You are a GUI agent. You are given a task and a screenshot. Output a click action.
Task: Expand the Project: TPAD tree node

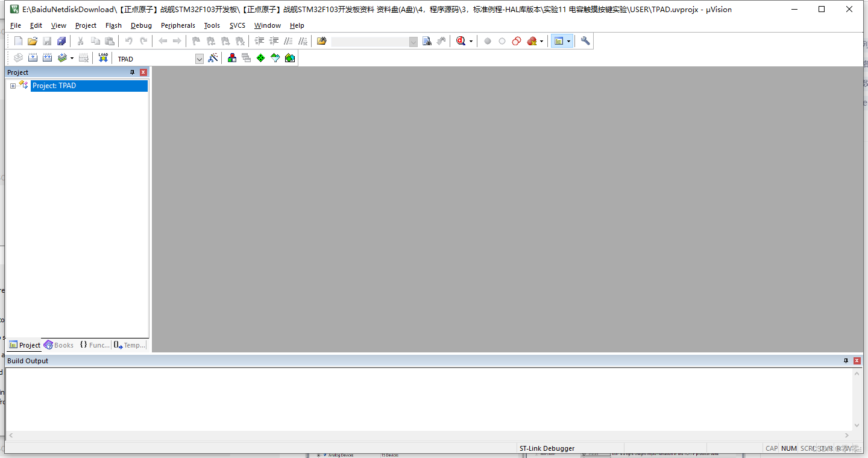(x=13, y=86)
